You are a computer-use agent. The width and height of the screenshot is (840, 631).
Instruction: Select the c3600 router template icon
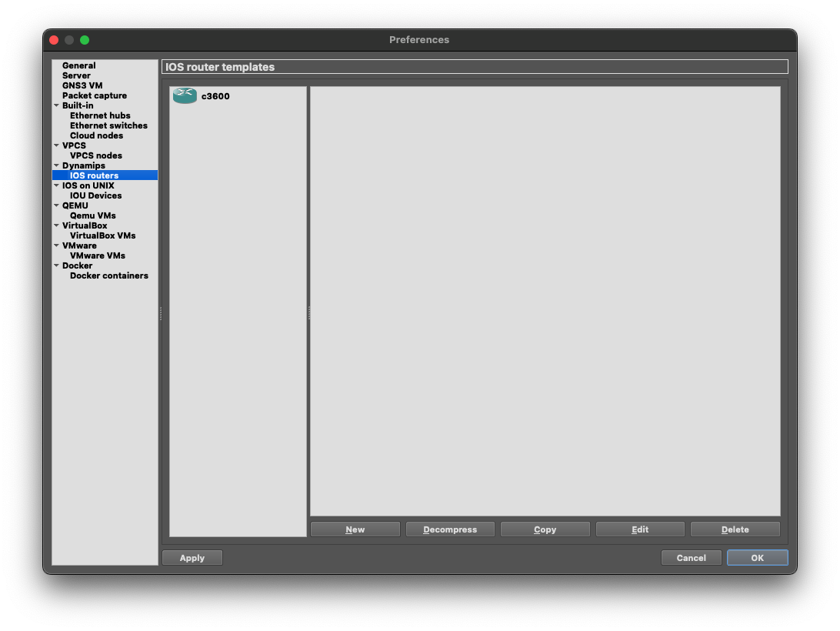click(185, 96)
